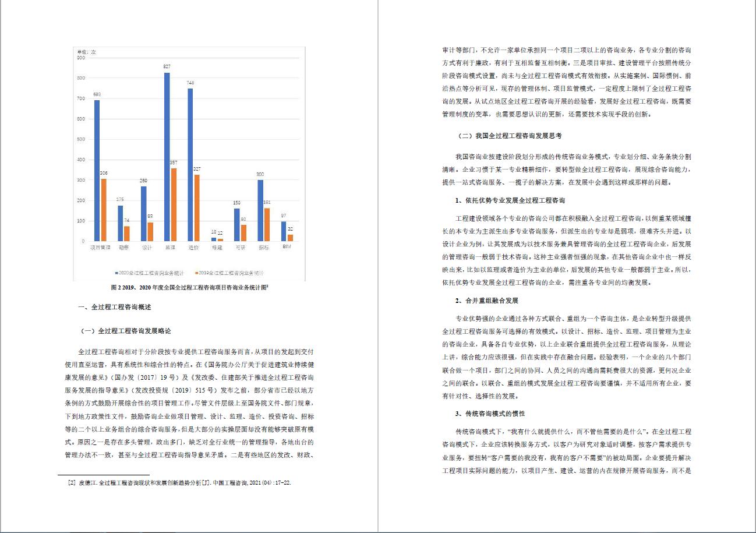Image resolution: width=756 pixels, height=533 pixels.
Task: Click the tallest blue bar labeled 827
Action: 167,156
